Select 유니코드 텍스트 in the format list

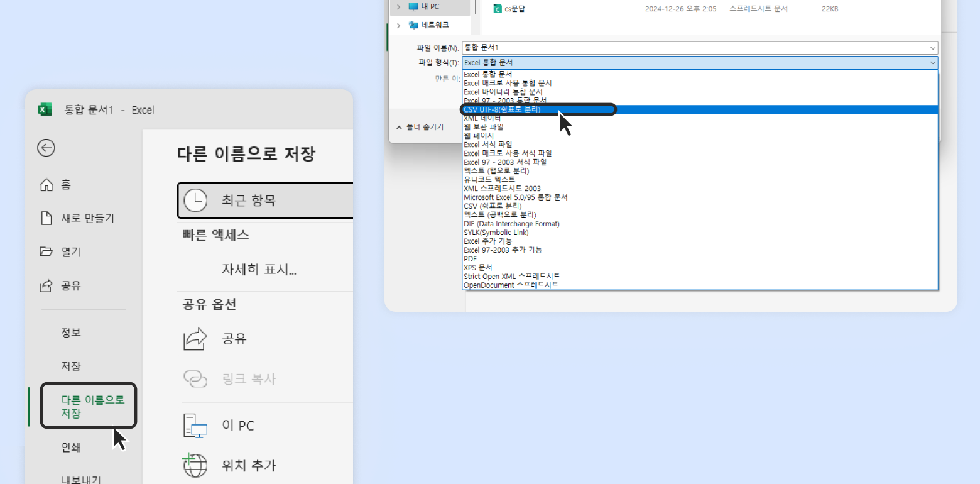(700, 180)
